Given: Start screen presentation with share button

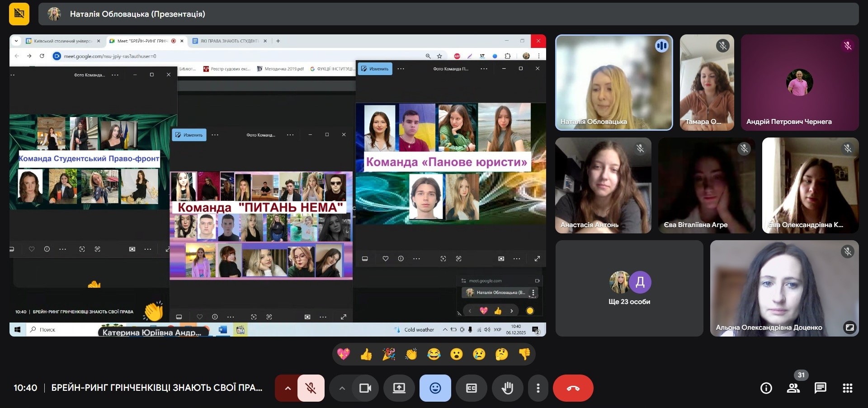Looking at the screenshot, I should coord(399,388).
